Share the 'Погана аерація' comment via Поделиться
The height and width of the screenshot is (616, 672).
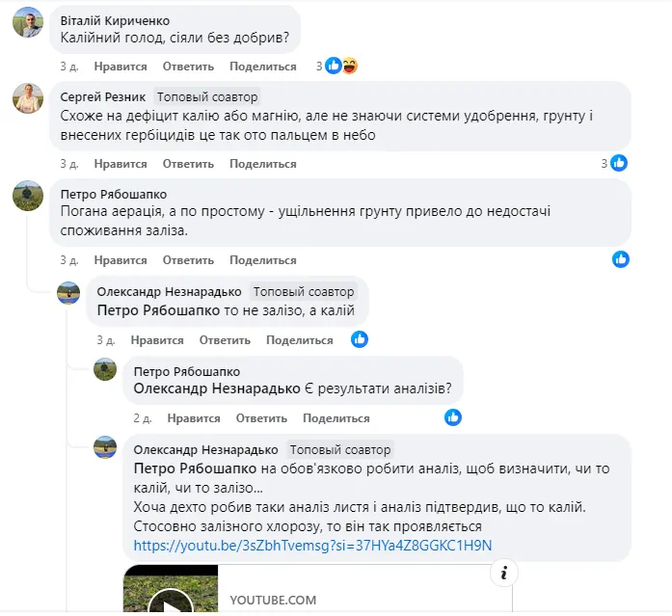(x=263, y=260)
